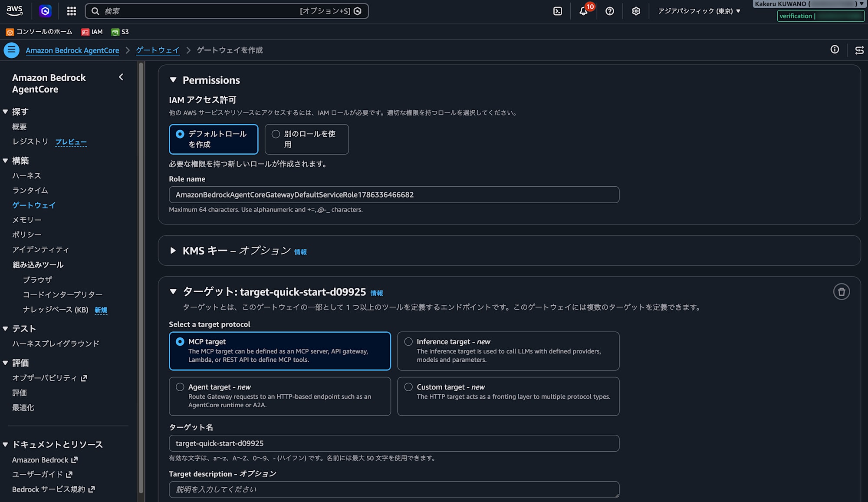Open メモリー in the sidebar

[27, 220]
